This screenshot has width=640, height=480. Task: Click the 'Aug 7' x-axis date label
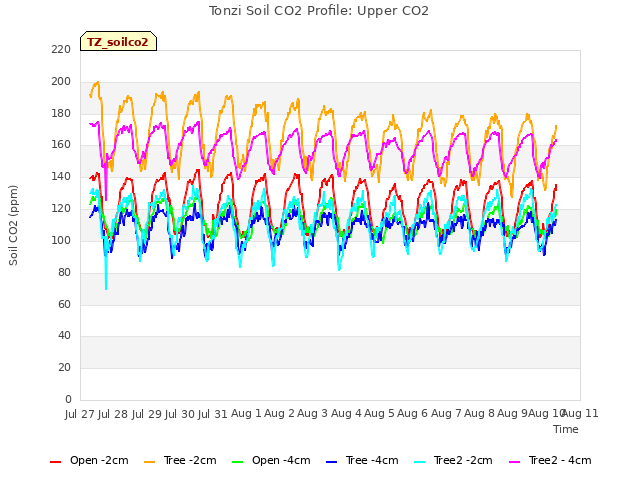pos(446,413)
